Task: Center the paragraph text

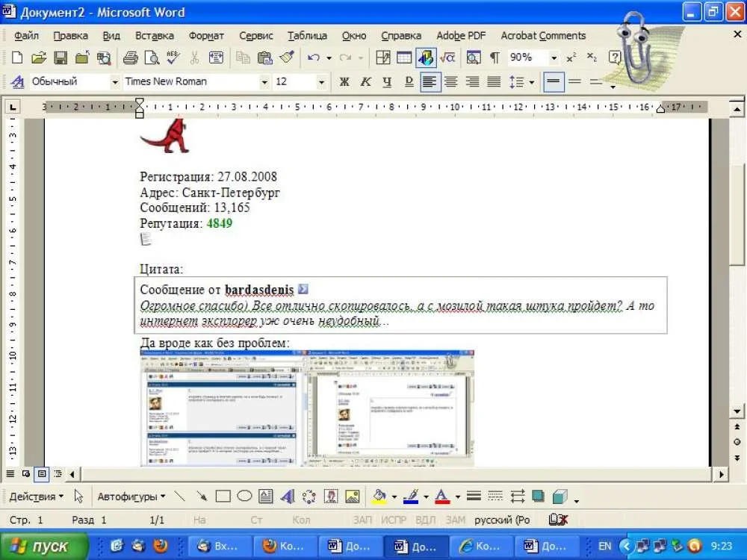Action: tap(450, 82)
